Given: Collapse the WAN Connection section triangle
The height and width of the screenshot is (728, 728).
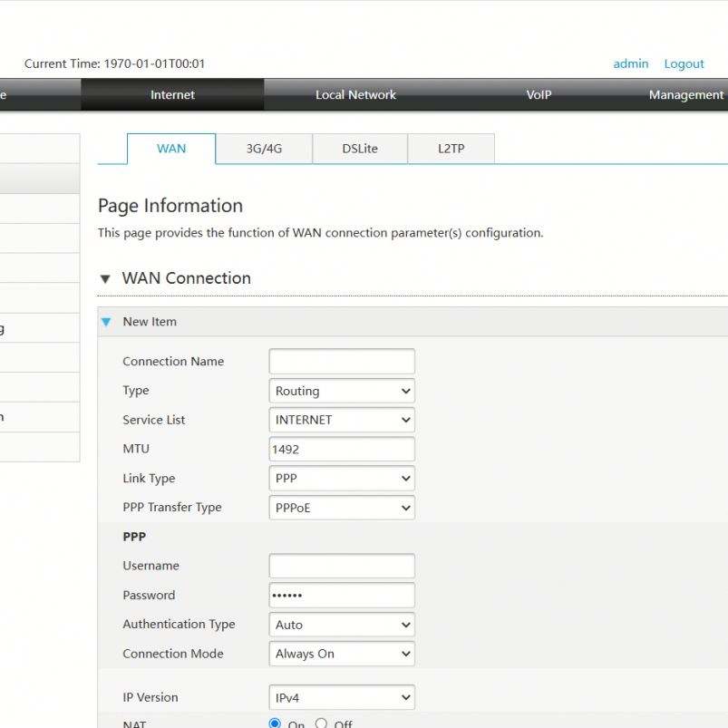Looking at the screenshot, I should pyautogui.click(x=106, y=279).
